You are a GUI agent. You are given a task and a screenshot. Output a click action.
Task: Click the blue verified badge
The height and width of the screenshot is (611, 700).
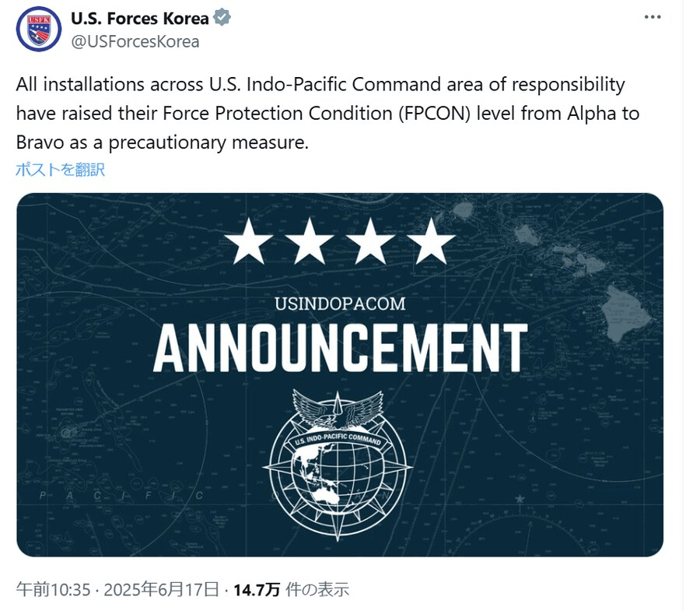tap(222, 18)
